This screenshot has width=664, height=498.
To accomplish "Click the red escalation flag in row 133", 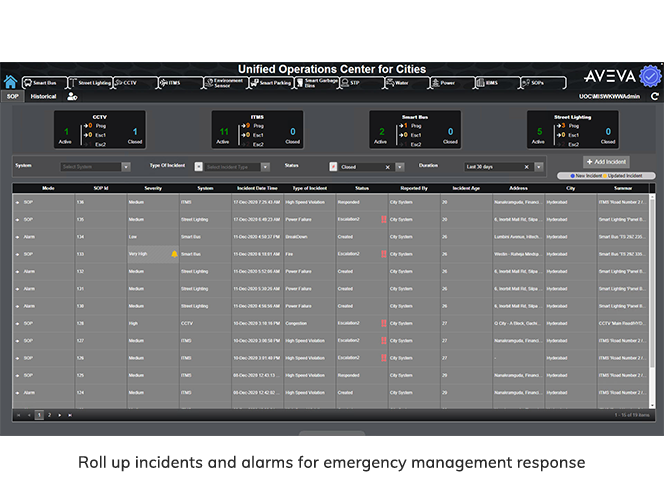I will coord(384,254).
